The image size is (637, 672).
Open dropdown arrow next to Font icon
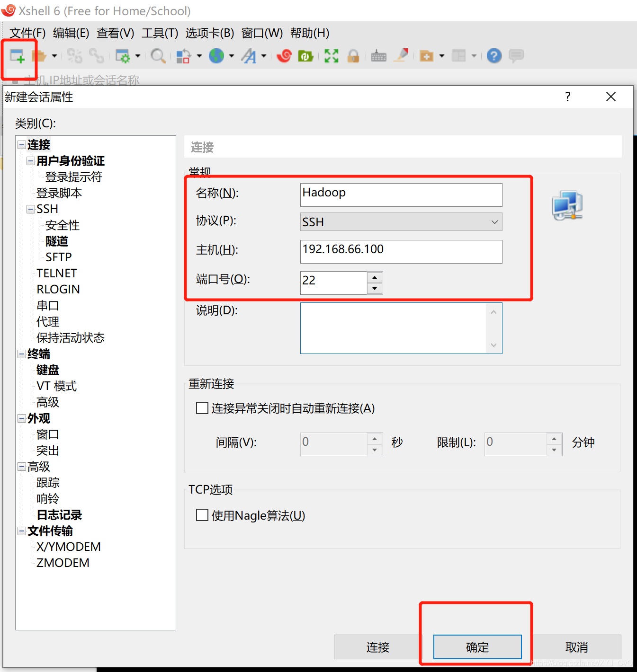point(264,56)
